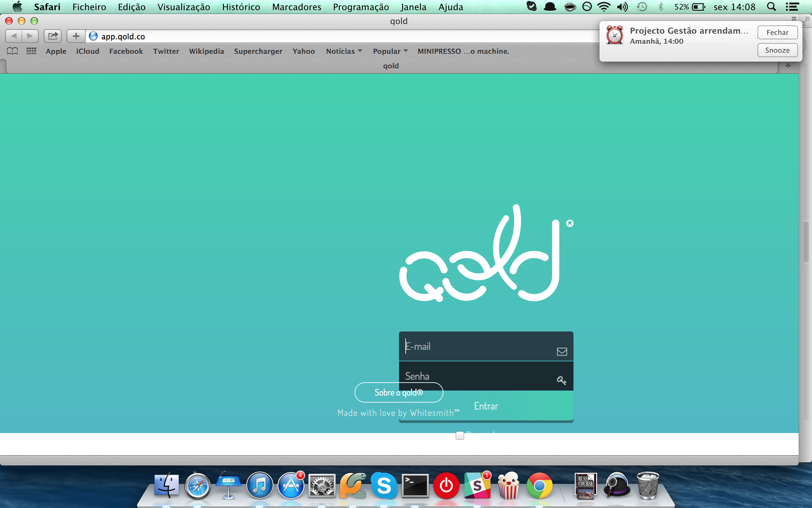Expand the Notícias bookmarks folder
Viewport: 812px width, 508px height.
point(344,51)
